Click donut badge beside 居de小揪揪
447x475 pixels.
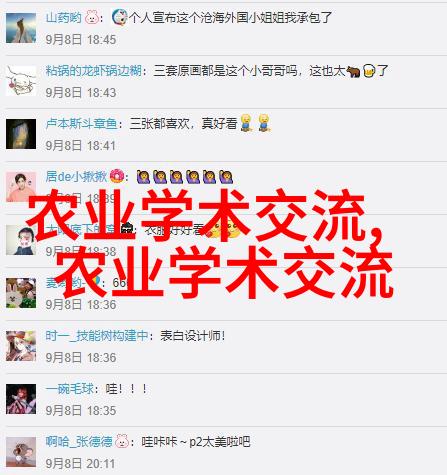coord(117,176)
